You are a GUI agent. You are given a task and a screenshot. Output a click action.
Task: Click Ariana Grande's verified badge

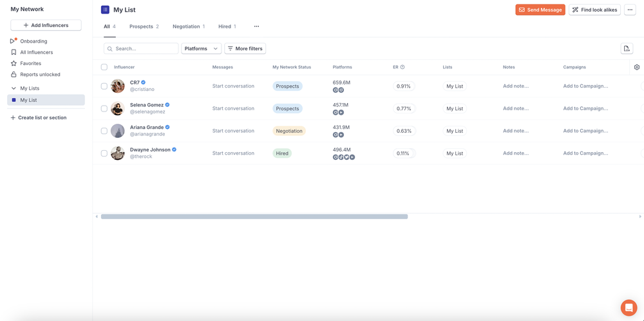pos(167,127)
